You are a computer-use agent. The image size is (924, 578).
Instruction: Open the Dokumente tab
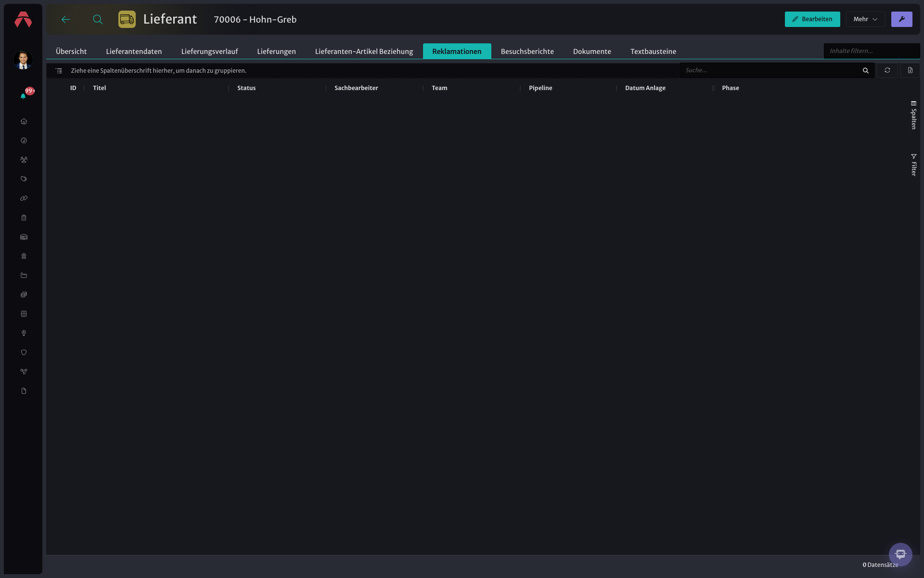pos(592,52)
